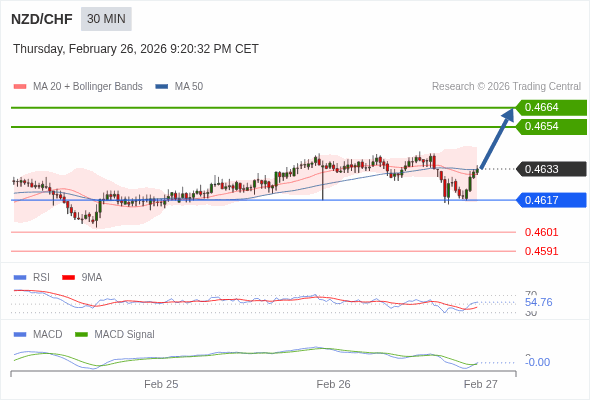
Task: Click the 0.4617 blue pivot label
Action: (551, 200)
